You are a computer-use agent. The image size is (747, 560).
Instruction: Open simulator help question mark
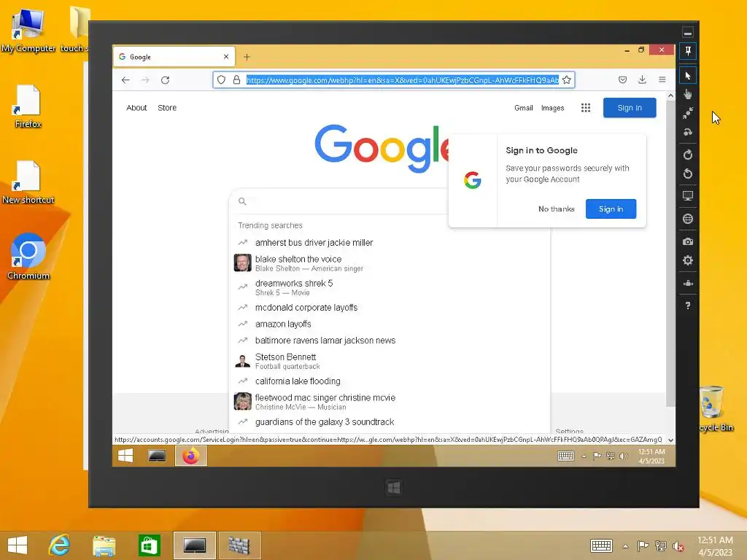687,306
